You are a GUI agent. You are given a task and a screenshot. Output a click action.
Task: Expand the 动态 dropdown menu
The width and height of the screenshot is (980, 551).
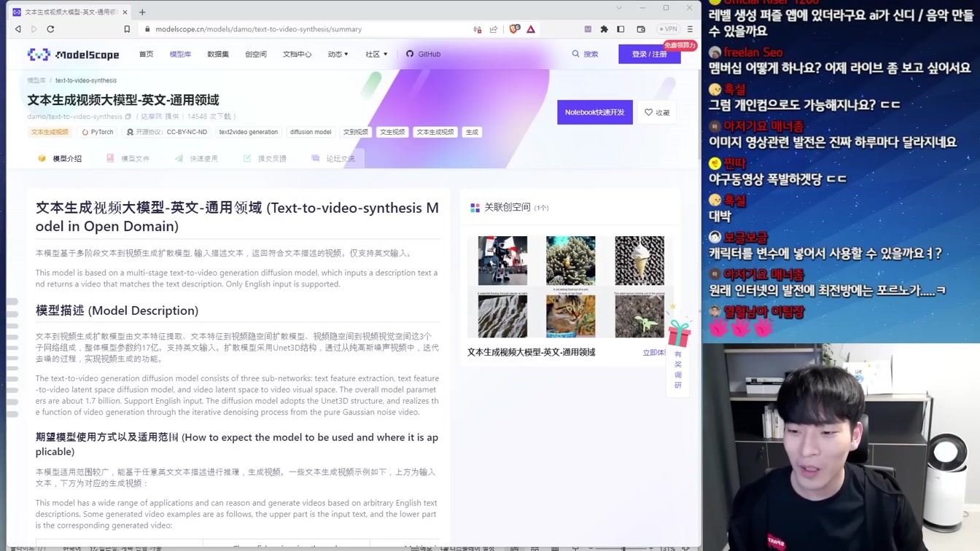(338, 54)
